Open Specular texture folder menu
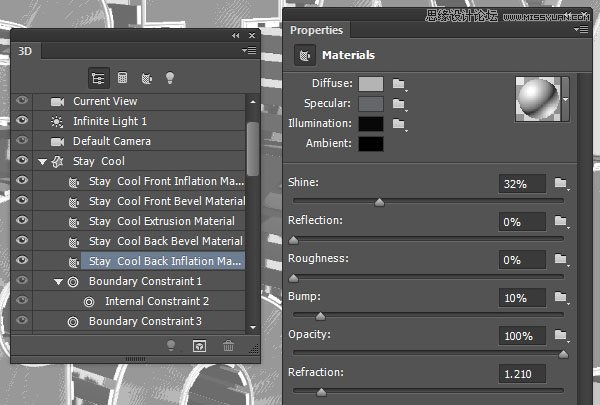The width and height of the screenshot is (600, 405). pyautogui.click(x=399, y=104)
